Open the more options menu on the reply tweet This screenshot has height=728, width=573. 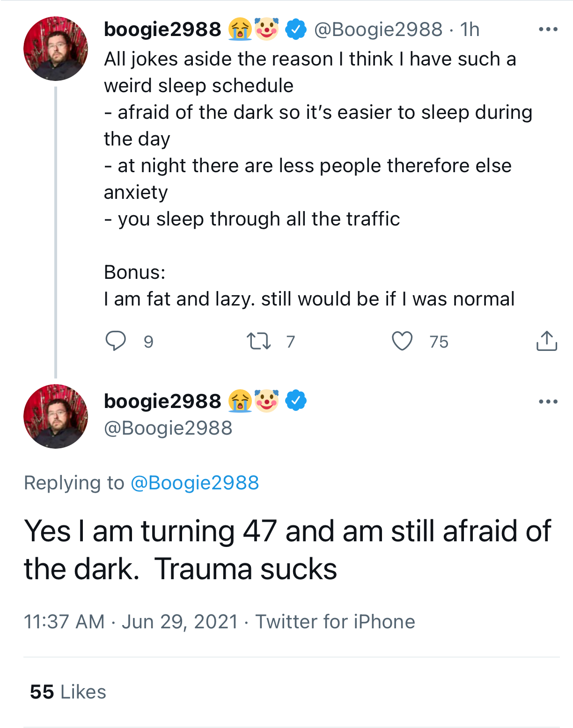[548, 400]
